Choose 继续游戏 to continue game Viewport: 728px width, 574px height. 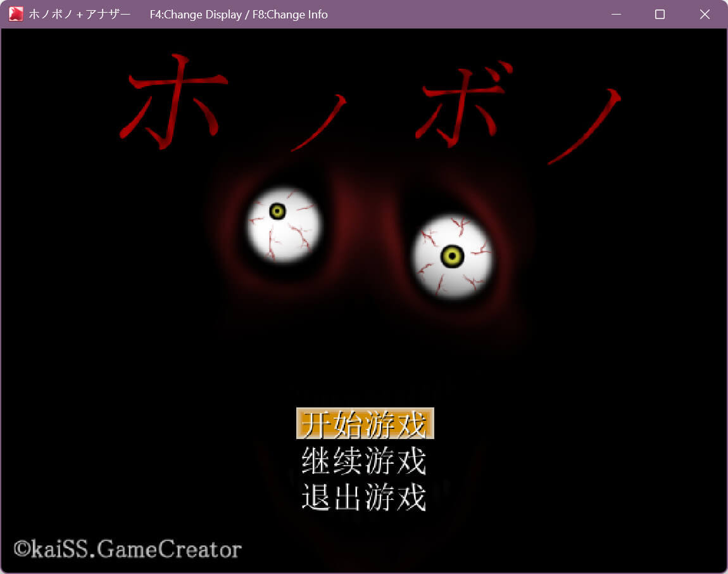364,461
